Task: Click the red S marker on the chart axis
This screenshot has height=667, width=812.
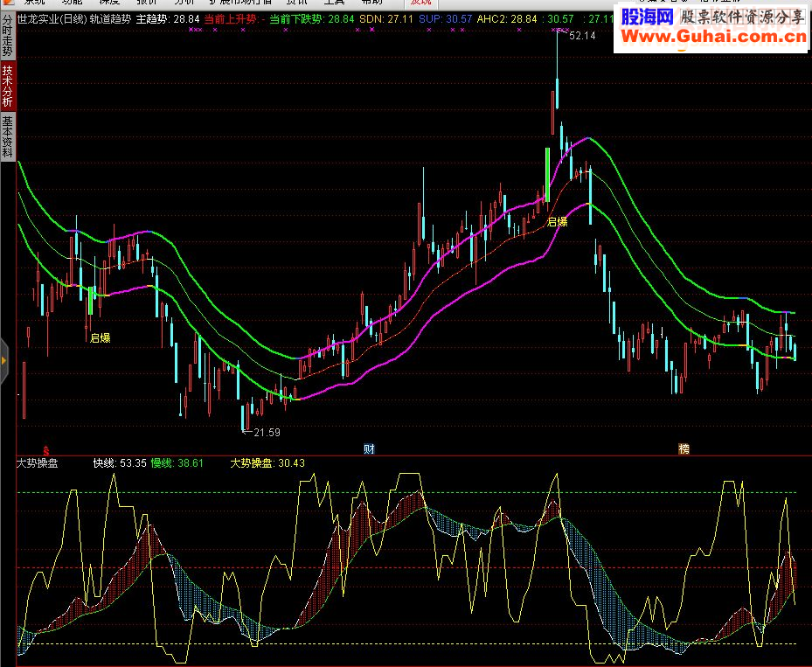Action: pos(46,450)
